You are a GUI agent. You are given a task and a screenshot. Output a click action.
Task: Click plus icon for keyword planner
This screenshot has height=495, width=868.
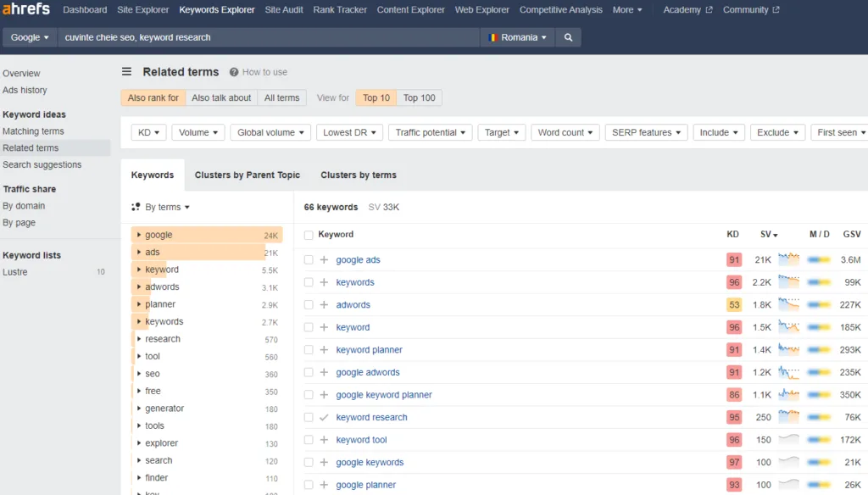click(x=325, y=350)
